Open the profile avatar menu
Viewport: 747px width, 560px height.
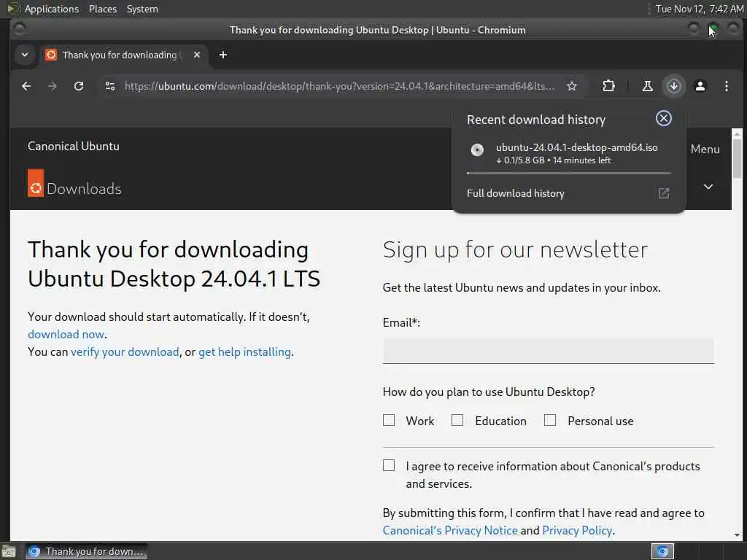tap(700, 86)
